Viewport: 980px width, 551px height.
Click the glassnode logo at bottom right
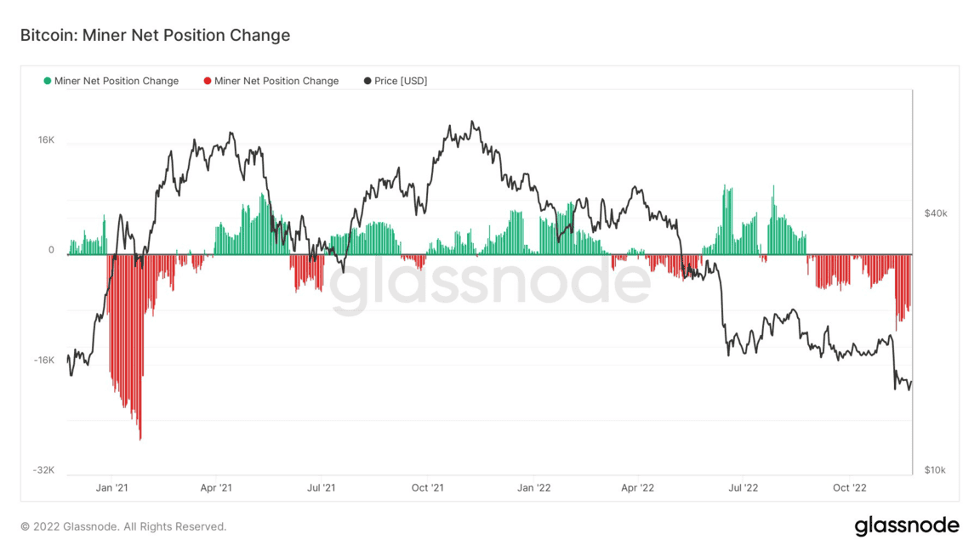tap(906, 526)
